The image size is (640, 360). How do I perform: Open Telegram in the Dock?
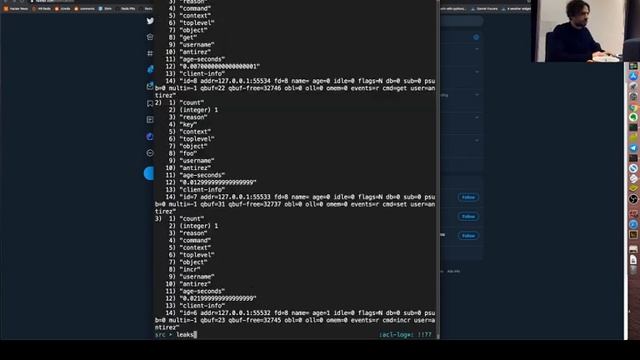(633, 148)
